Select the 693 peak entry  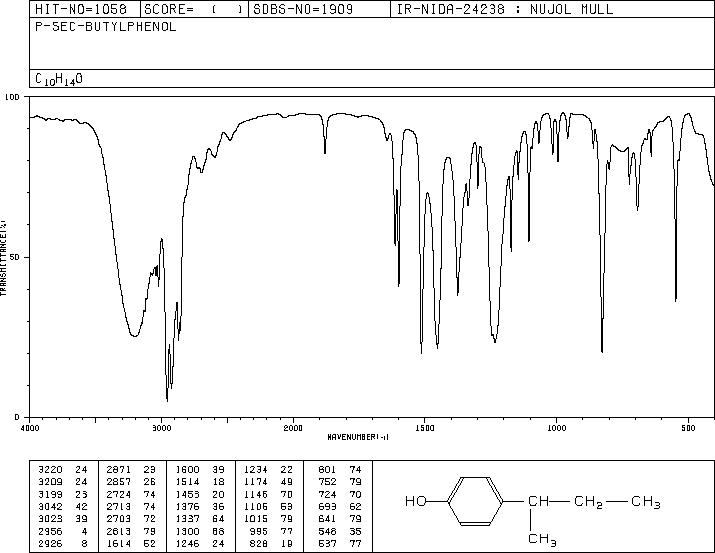click(340, 506)
